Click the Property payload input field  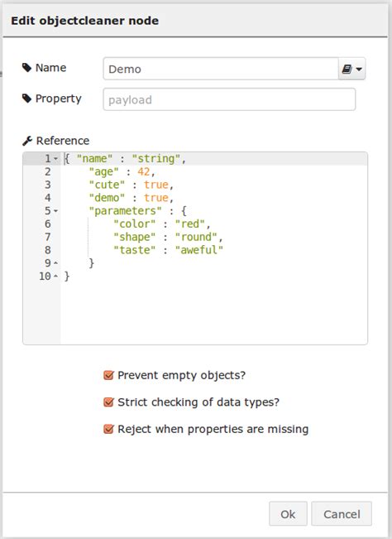[x=229, y=99]
